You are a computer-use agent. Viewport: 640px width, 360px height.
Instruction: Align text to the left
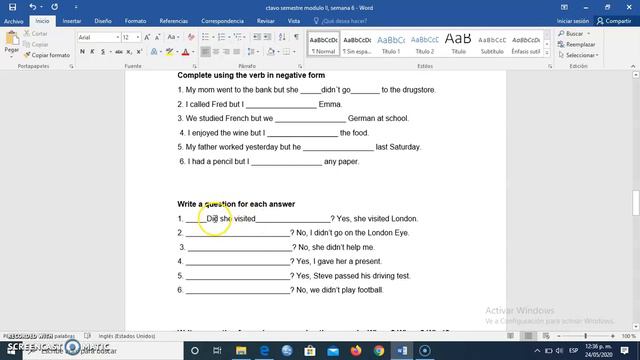(x=205, y=51)
